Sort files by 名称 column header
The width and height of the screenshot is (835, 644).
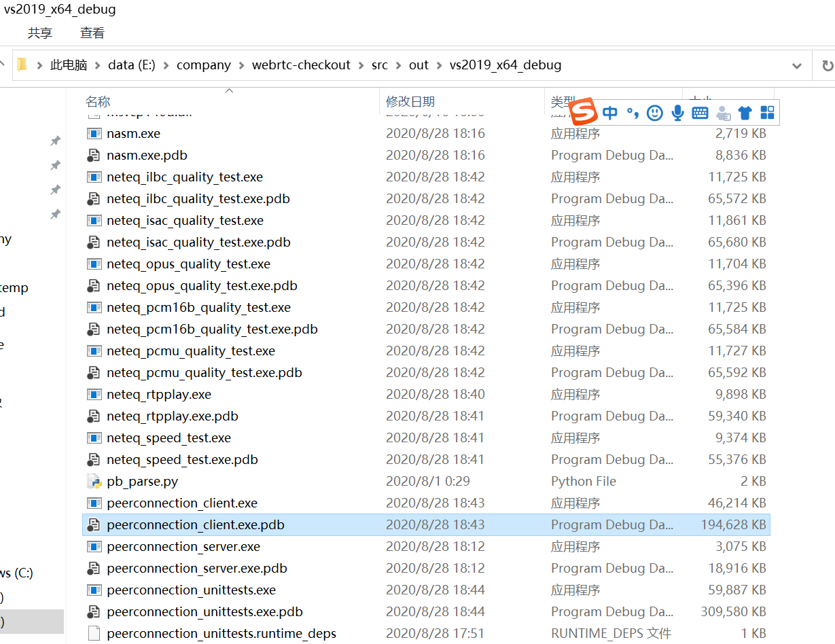(98, 102)
